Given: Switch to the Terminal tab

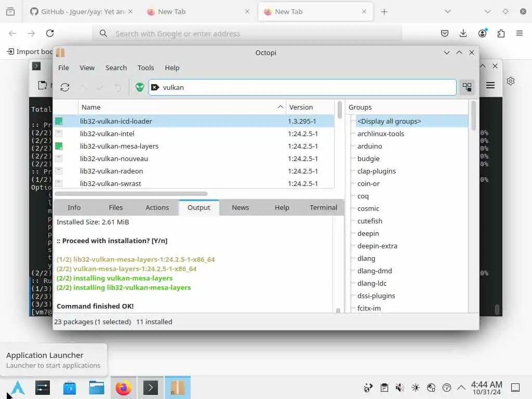Looking at the screenshot, I should click(323, 208).
